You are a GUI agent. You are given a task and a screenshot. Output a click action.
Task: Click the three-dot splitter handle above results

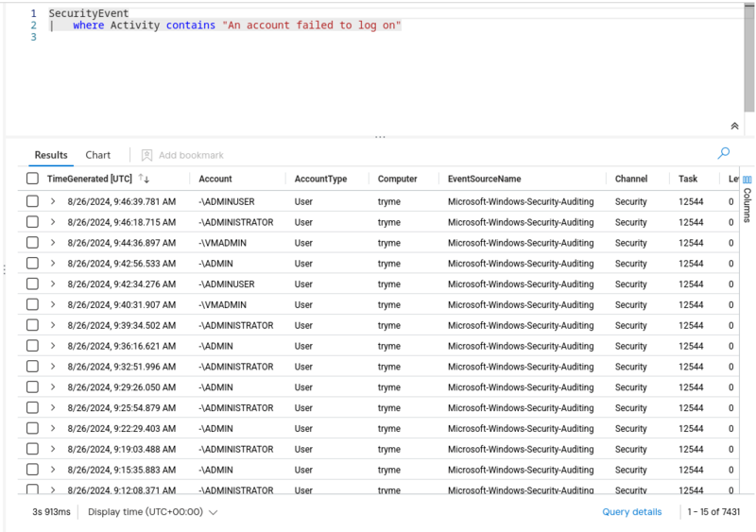380,137
